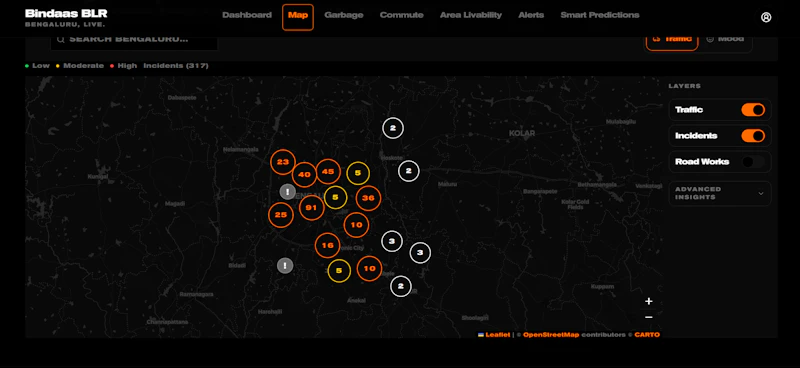Open the cluster marker showing 36
This screenshot has width=800, height=368.
368,198
